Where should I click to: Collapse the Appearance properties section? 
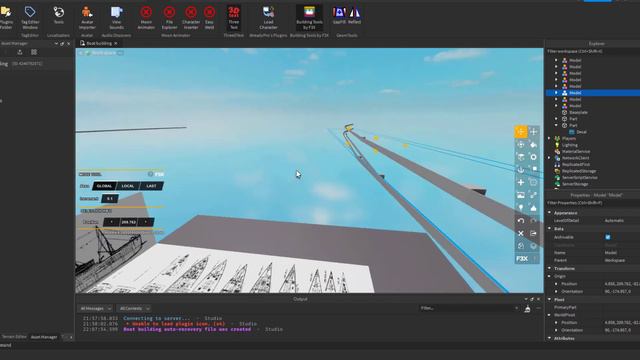click(x=549, y=213)
